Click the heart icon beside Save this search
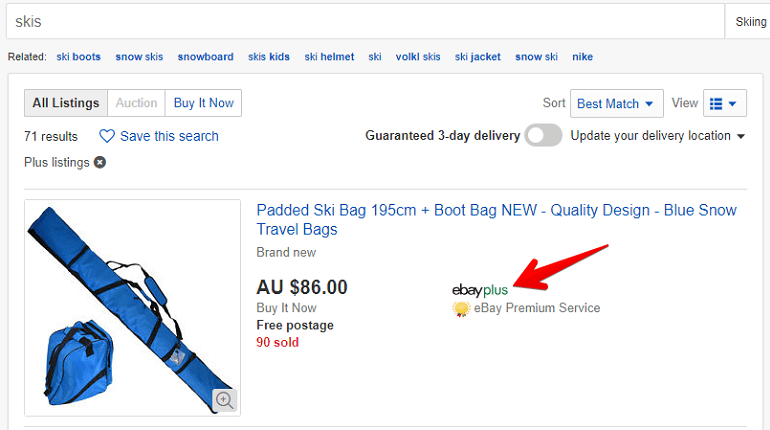The height and width of the screenshot is (430, 770). (x=107, y=136)
